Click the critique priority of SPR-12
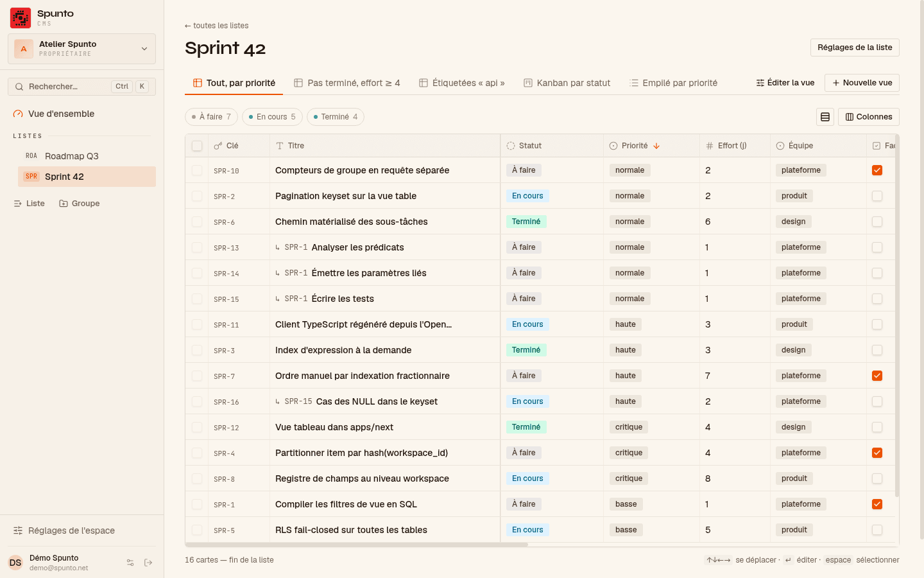Image resolution: width=924 pixels, height=578 pixels. point(629,427)
